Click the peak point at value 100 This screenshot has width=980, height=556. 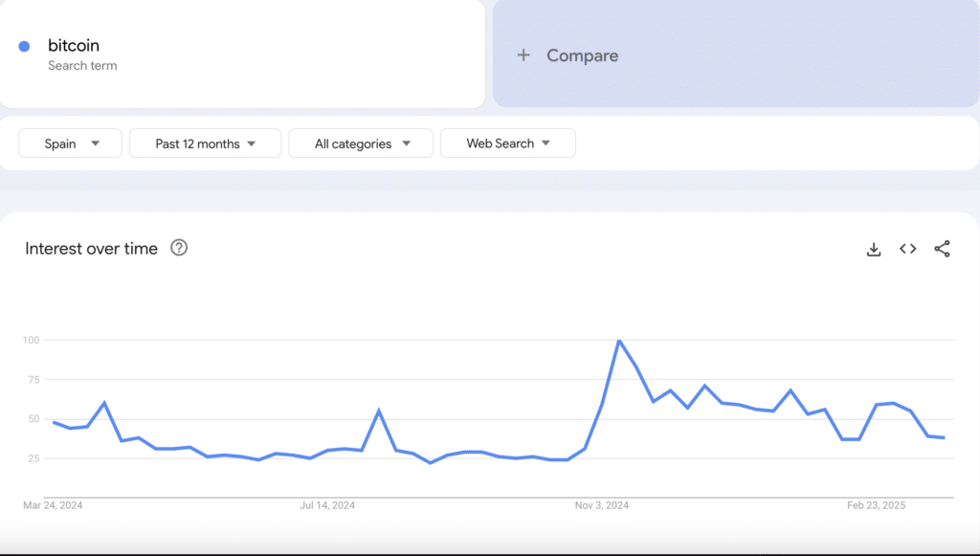click(619, 340)
